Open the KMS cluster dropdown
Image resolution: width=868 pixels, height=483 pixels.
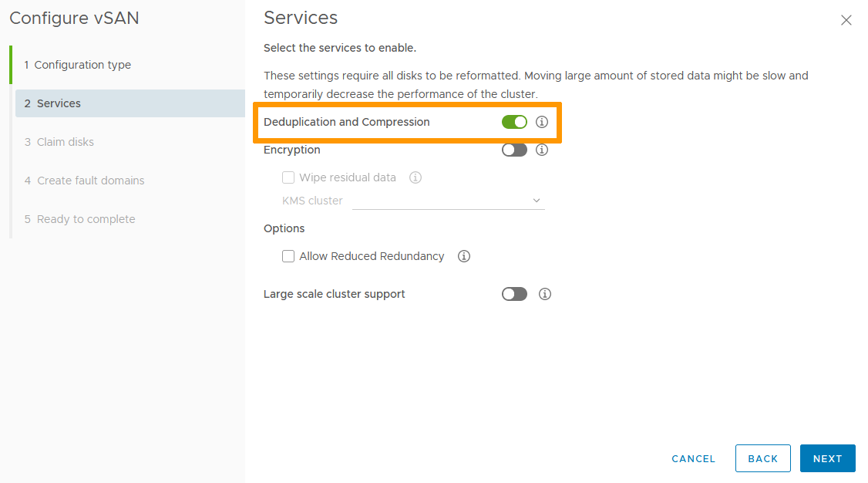point(449,200)
